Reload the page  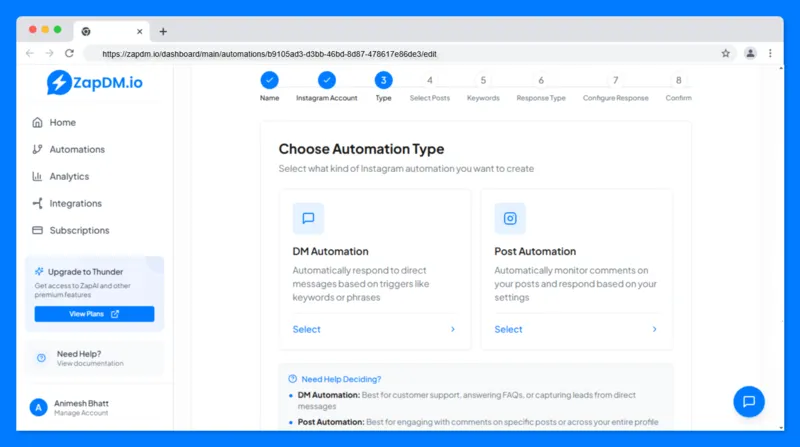69,53
